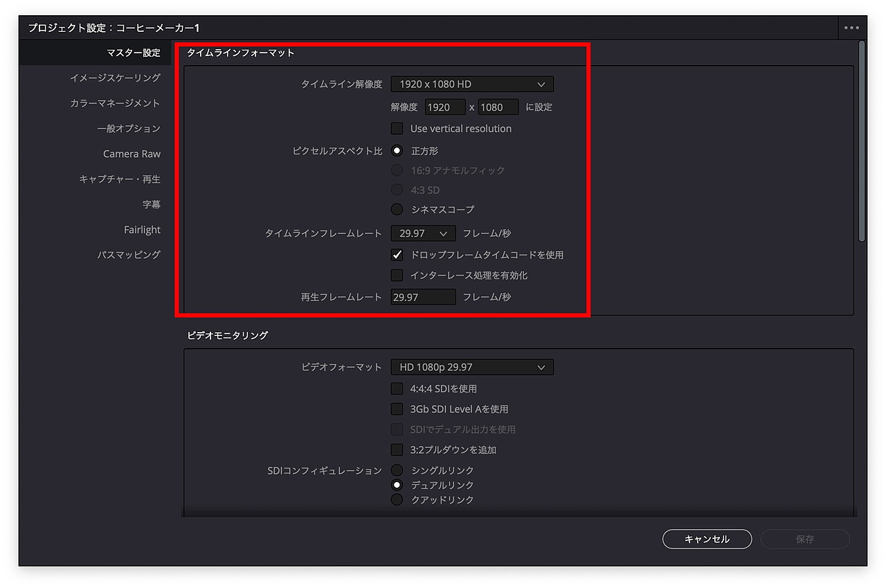Enable インターレース処理を有効化
Viewport: 886px width, 588px height.
point(397,275)
